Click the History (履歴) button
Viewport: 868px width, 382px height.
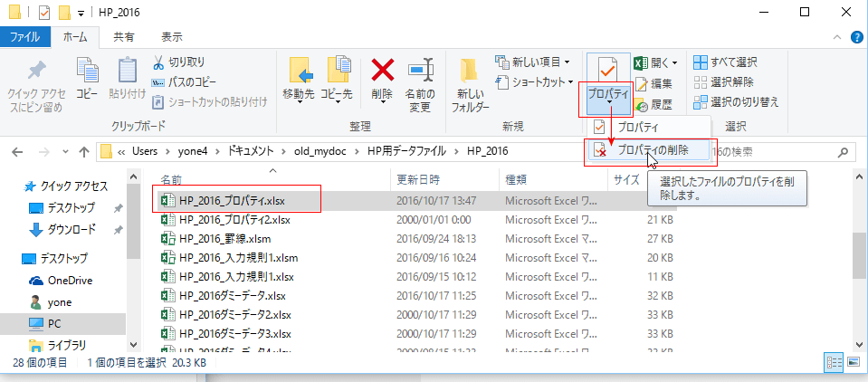[x=653, y=105]
